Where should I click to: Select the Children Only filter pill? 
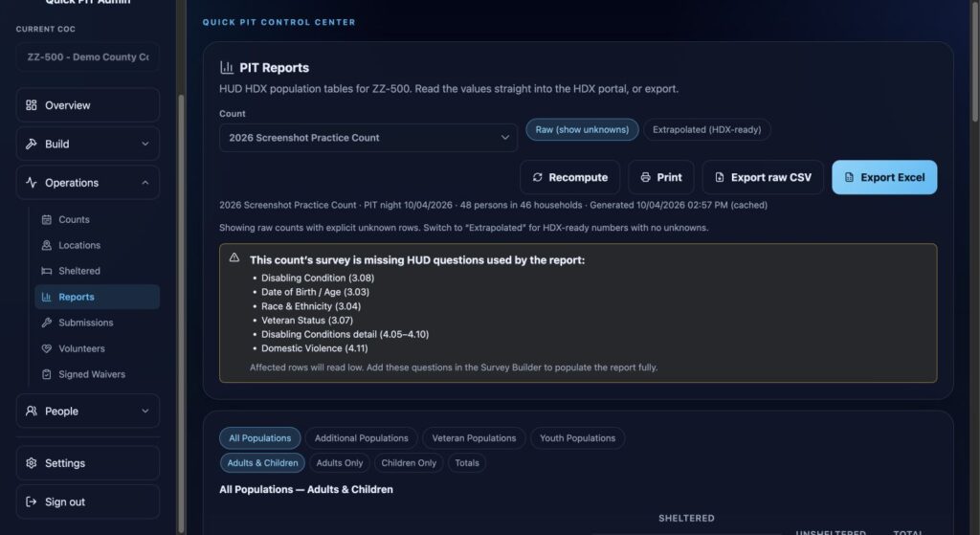point(409,463)
